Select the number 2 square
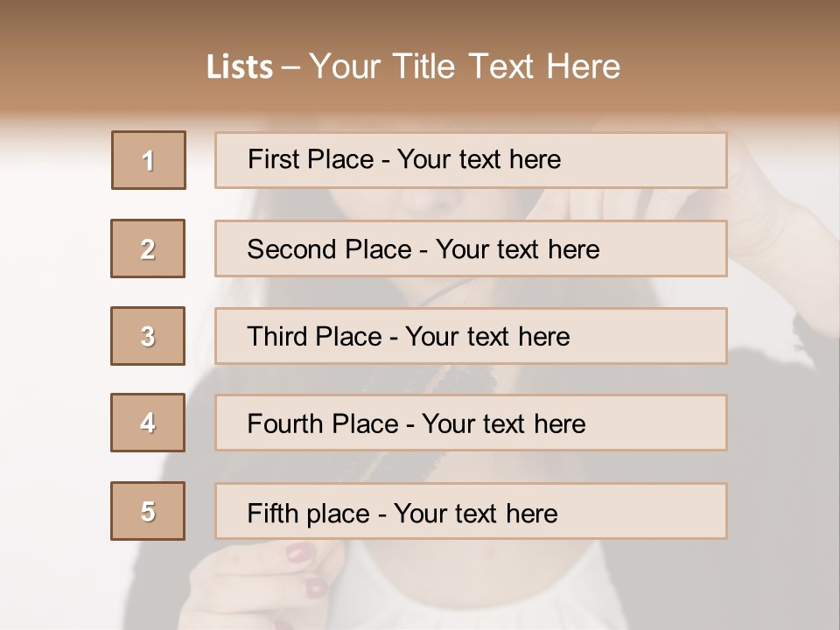 pos(148,248)
